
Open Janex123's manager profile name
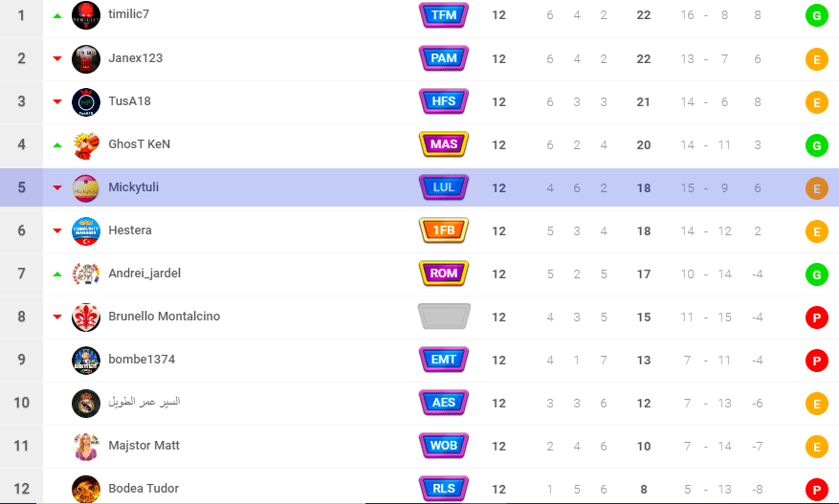pyautogui.click(x=136, y=57)
